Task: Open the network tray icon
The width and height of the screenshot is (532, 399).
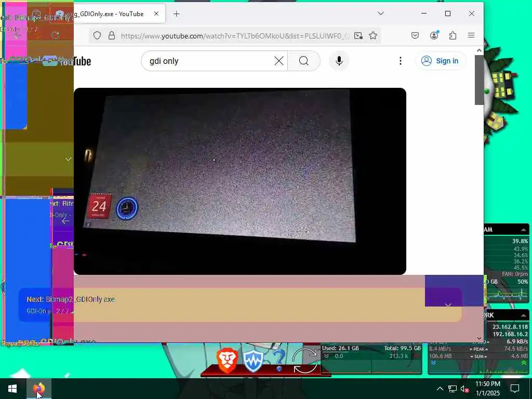Action: [453, 389]
